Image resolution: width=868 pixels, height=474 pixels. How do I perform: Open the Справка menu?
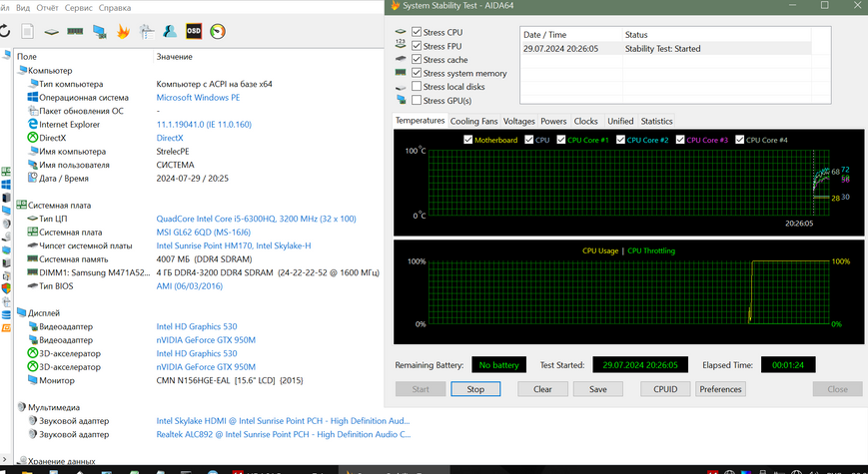point(115,8)
